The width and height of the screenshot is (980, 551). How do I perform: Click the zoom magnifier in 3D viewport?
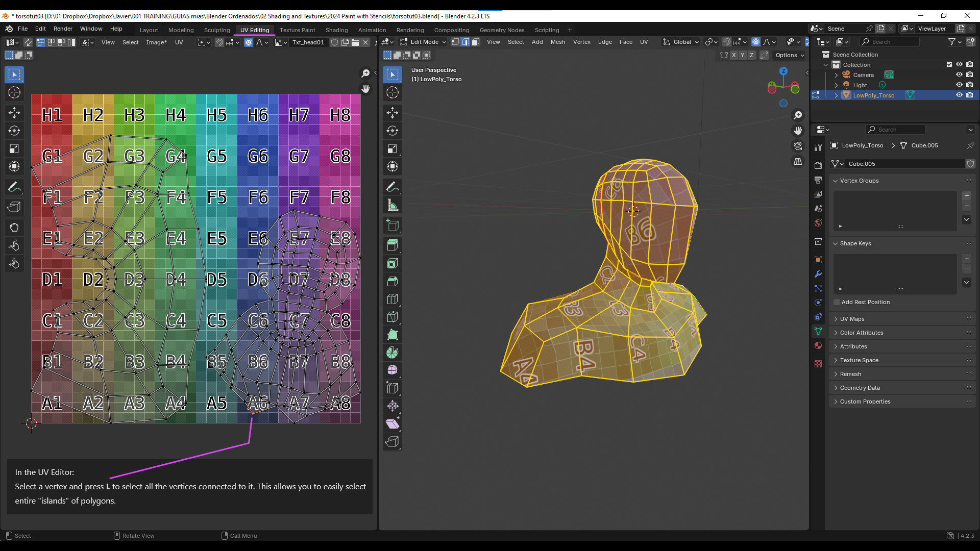pyautogui.click(x=798, y=115)
